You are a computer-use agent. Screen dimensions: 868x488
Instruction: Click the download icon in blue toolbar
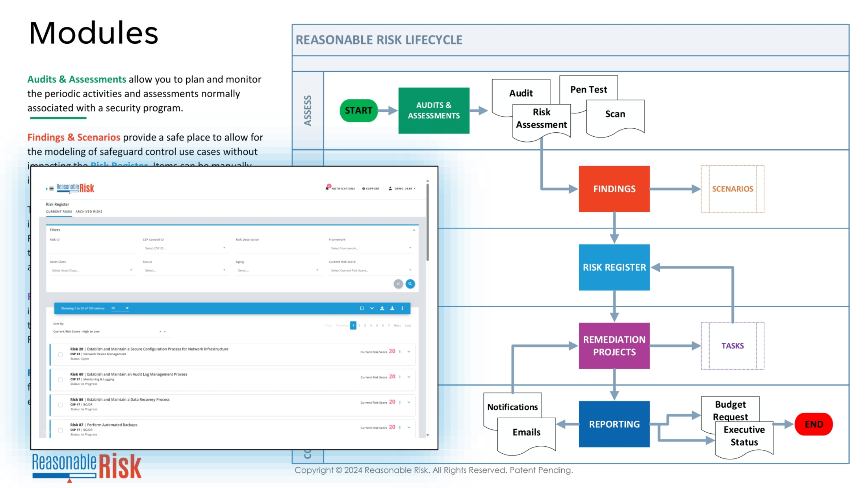392,308
